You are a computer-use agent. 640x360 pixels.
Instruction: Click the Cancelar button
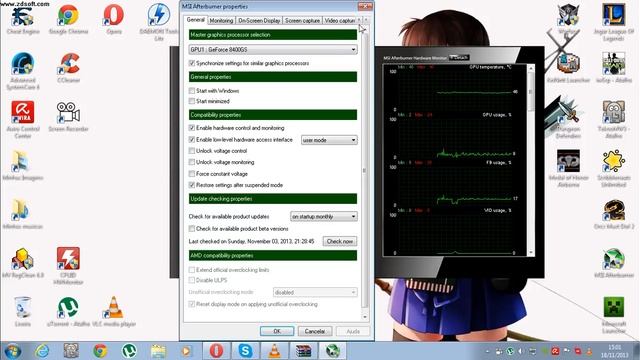[315, 331]
